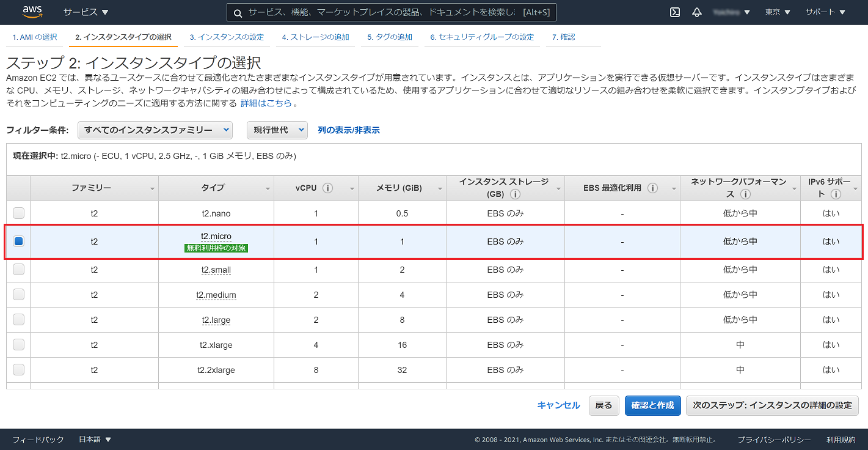The width and height of the screenshot is (868, 450).
Task: Click the sort arrow on ファミリー column
Action: (x=151, y=188)
